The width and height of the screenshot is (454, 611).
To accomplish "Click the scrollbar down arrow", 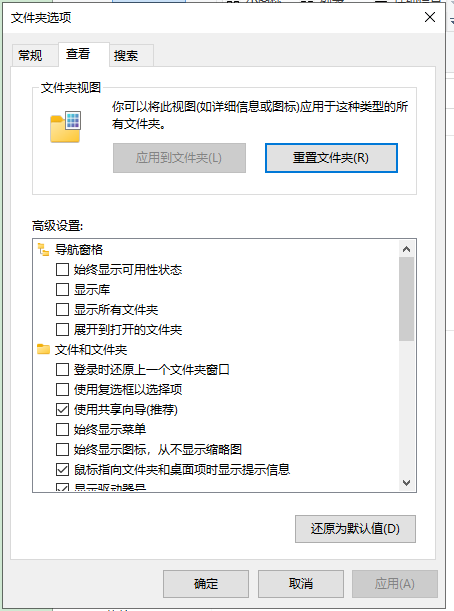I will [406, 483].
